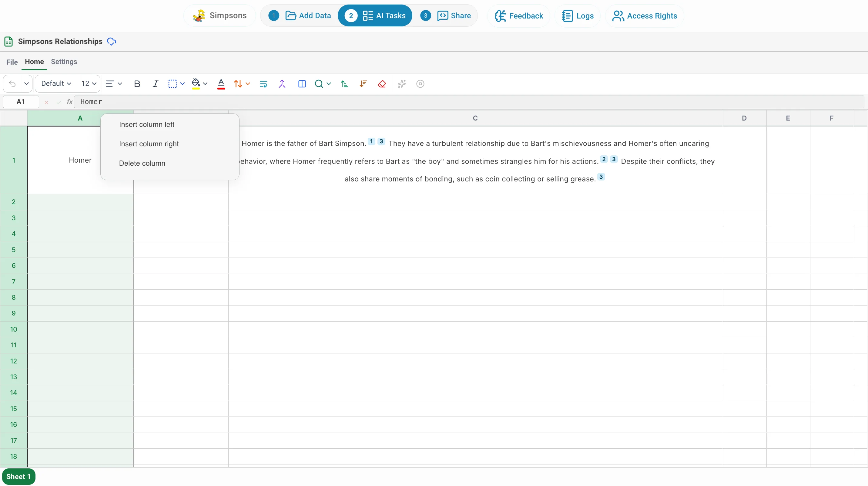Click the Simpsons Relationships title
The image size is (868, 486).
point(60,42)
